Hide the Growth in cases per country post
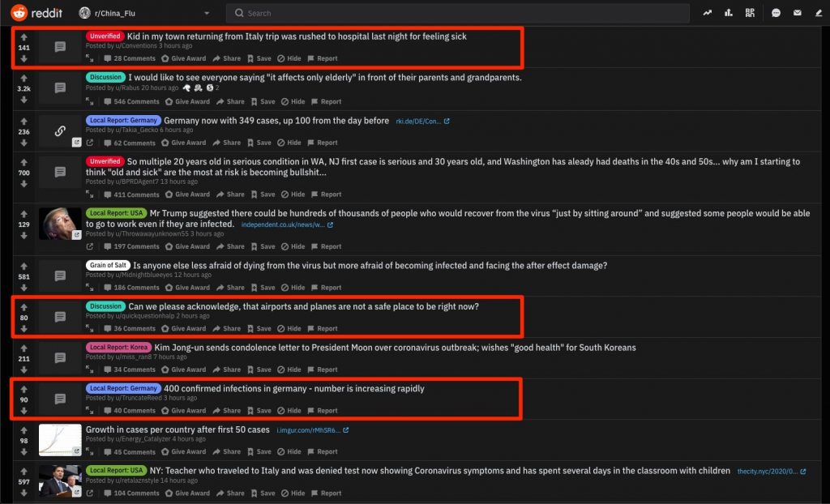The image size is (830, 504). click(289, 452)
